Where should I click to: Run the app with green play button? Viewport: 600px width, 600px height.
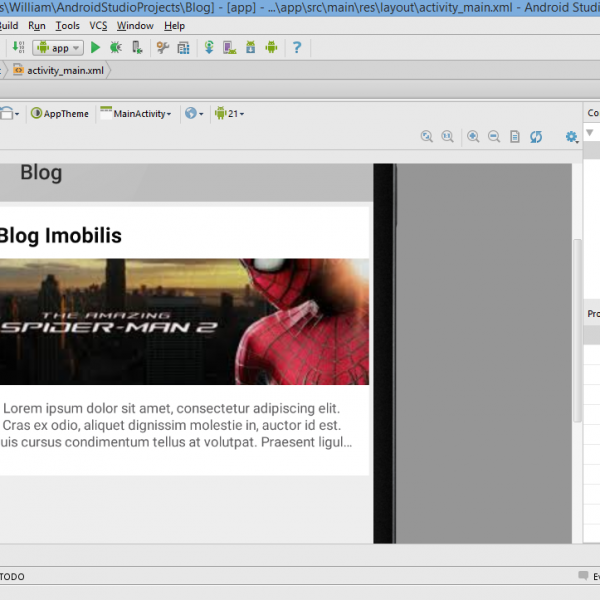(x=95, y=47)
